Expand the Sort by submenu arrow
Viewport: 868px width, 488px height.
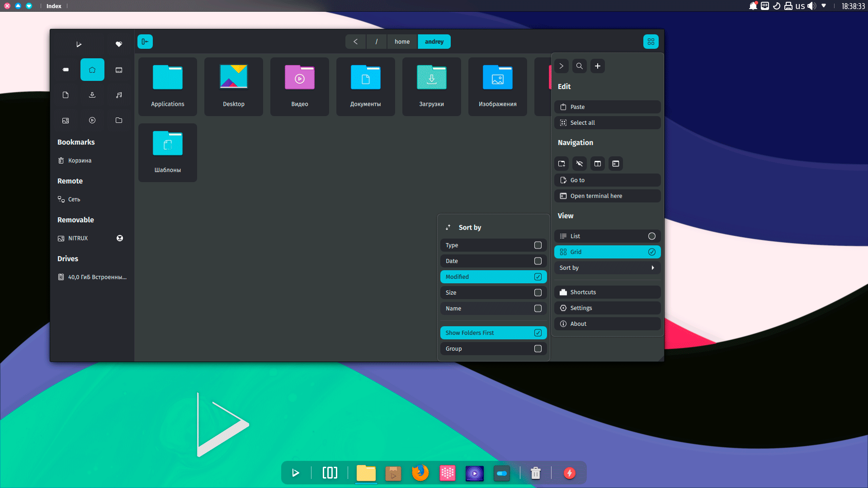tap(652, 268)
